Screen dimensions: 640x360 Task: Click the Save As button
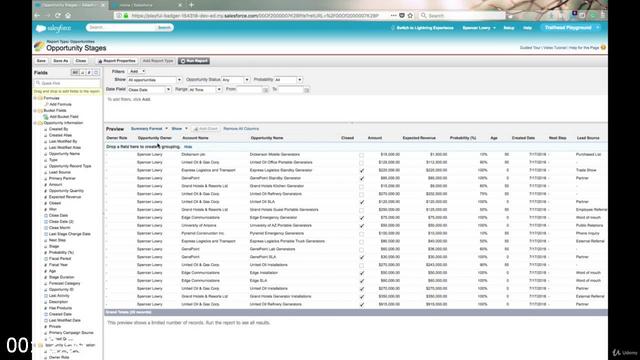click(60, 61)
